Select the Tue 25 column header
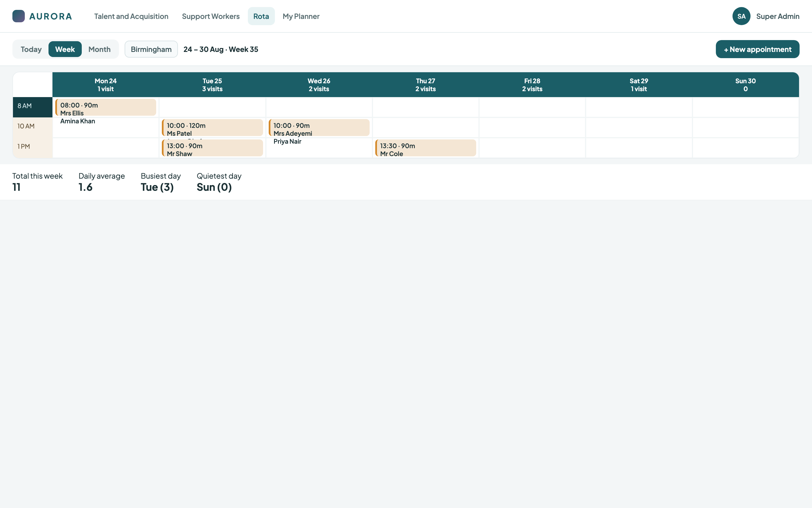The image size is (812, 508). [212, 85]
